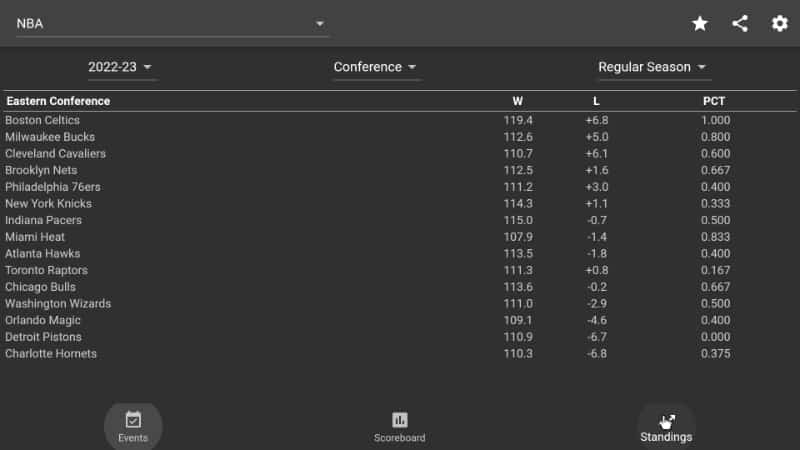Select the Detroit Pistons row
This screenshot has height=450, width=800.
400,337
